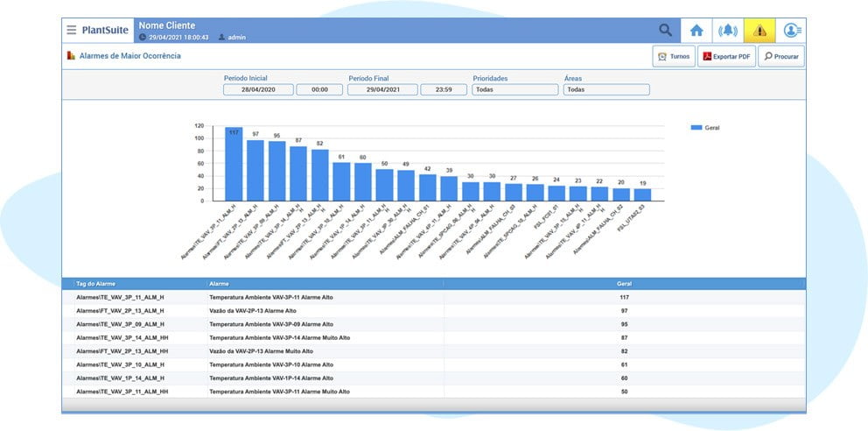Click the Período Final time field 23:59
The height and width of the screenshot is (431, 868).
click(444, 89)
